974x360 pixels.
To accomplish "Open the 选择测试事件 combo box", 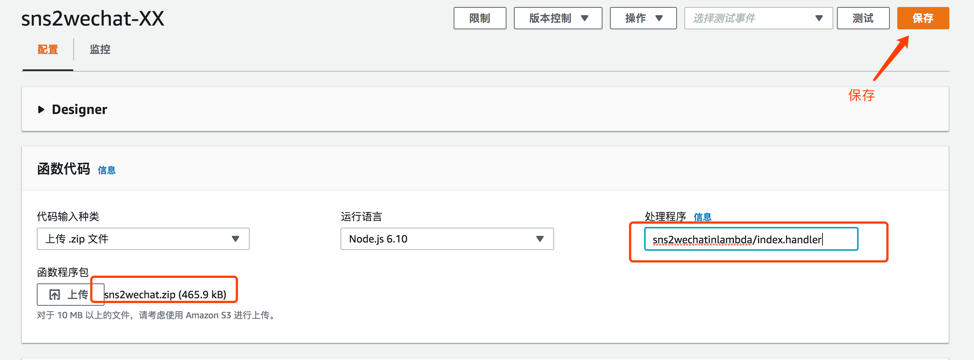I will pos(758,18).
